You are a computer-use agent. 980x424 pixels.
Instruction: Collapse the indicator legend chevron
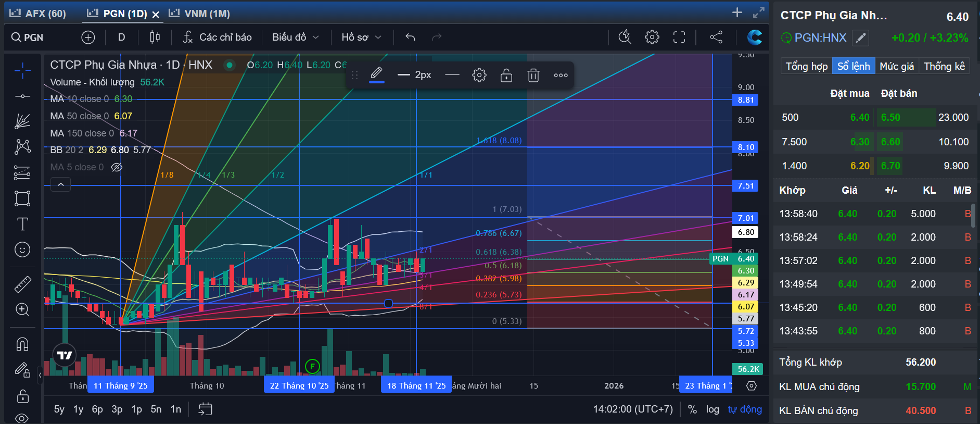[x=60, y=184]
